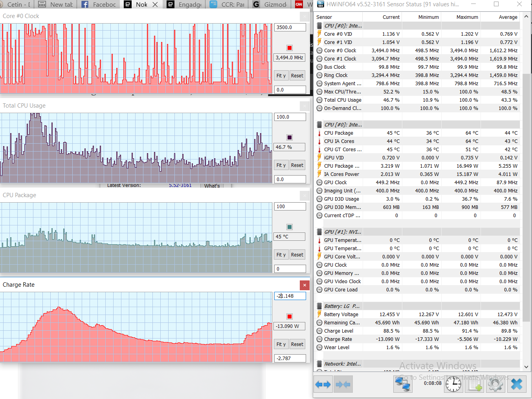This screenshot has width=532, height=399.
Task: Close the Nok browser tab with X
Action: coord(155,4)
